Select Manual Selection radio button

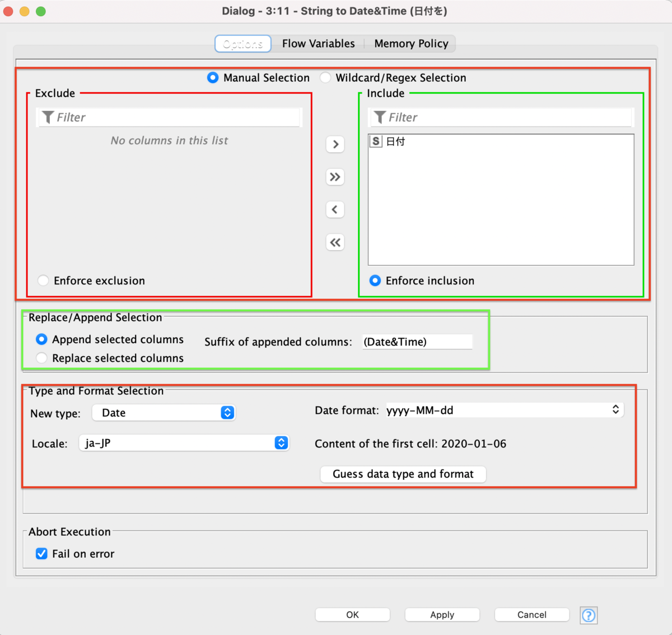213,78
